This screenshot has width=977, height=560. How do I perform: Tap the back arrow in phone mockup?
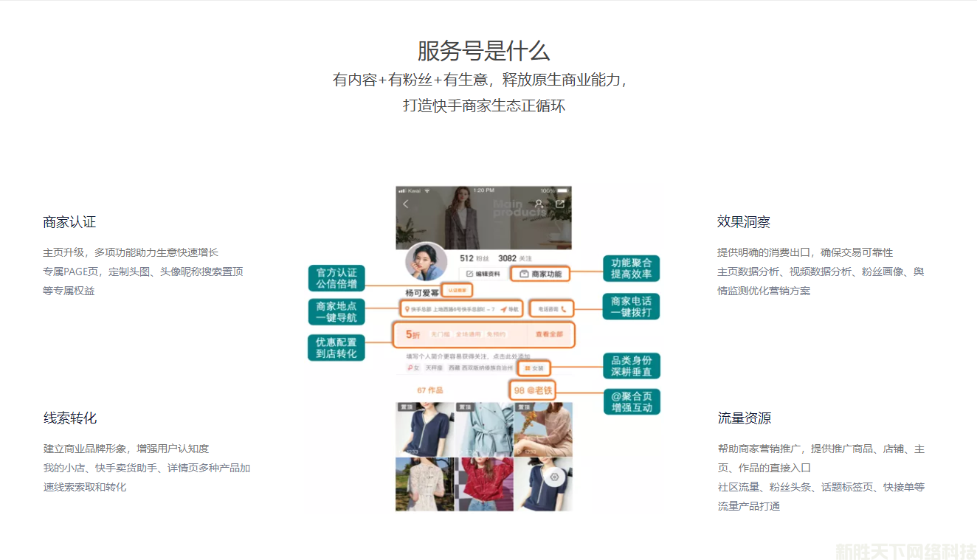[x=405, y=204]
